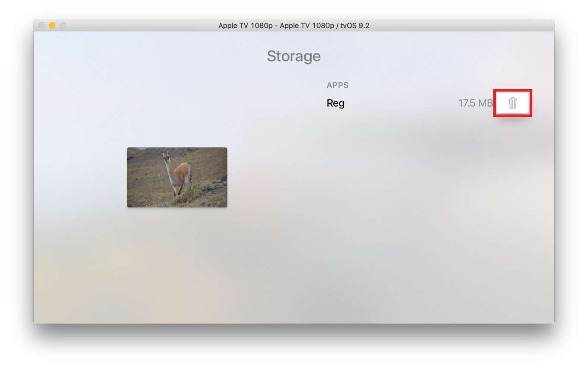The height and width of the screenshot is (369, 588).
Task: Click the Storage page title
Action: 294,56
